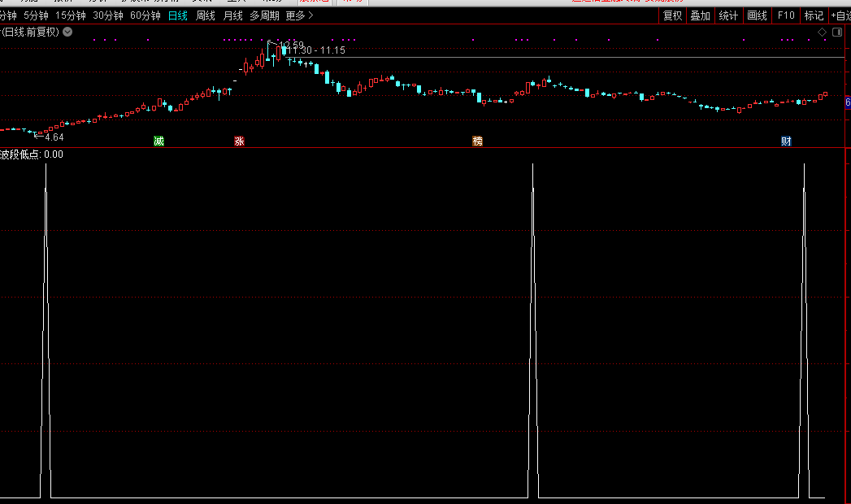Image resolution: width=851 pixels, height=504 pixels.
Task: Click the blue 财 event marker
Action: click(786, 141)
